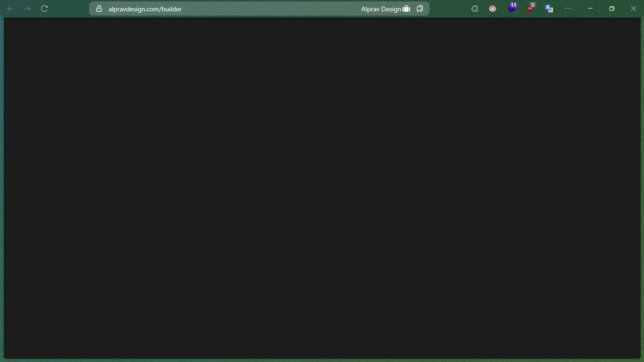Close the browser window
Image resolution: width=644 pixels, height=362 pixels.
[x=634, y=8]
